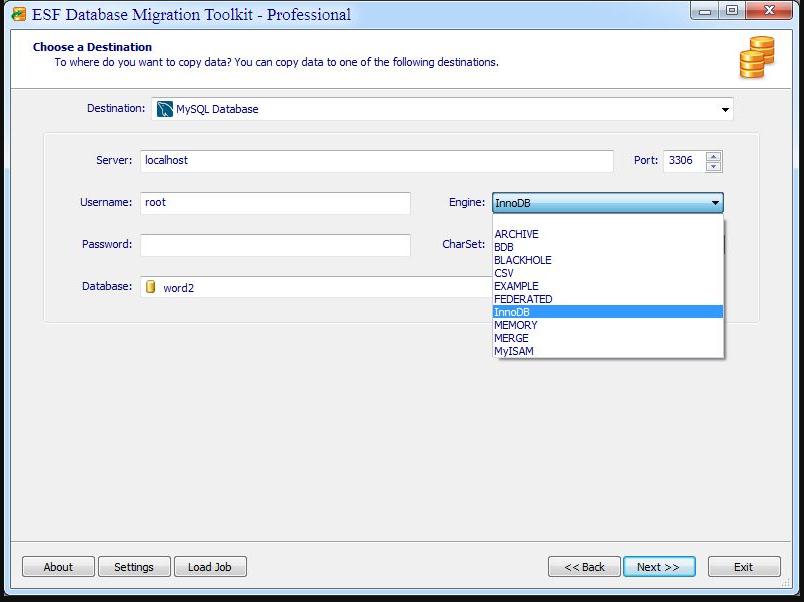The image size is (804, 602).
Task: Click the Exit button
Action: 744,567
